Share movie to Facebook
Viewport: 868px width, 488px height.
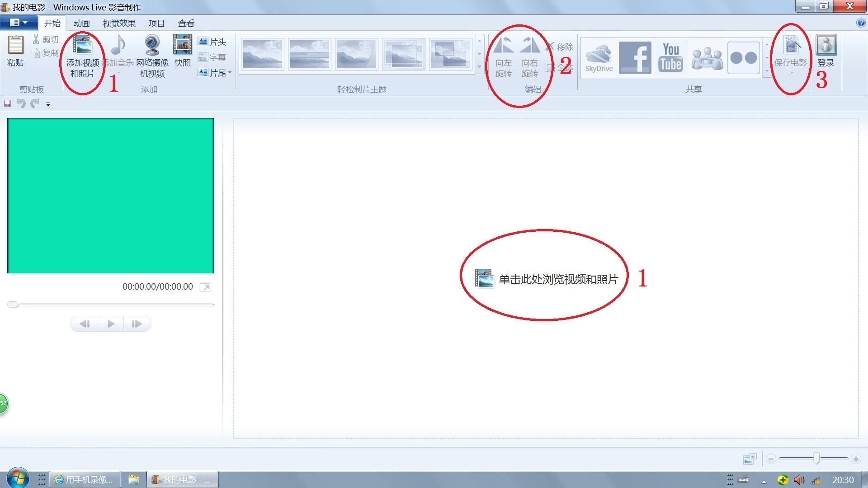pyautogui.click(x=635, y=57)
